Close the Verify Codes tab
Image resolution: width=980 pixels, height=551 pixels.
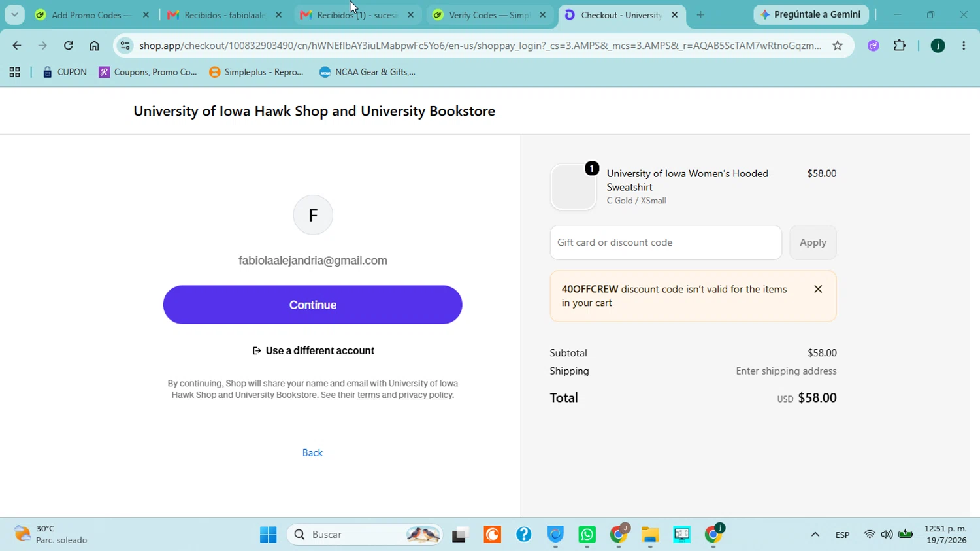click(542, 15)
